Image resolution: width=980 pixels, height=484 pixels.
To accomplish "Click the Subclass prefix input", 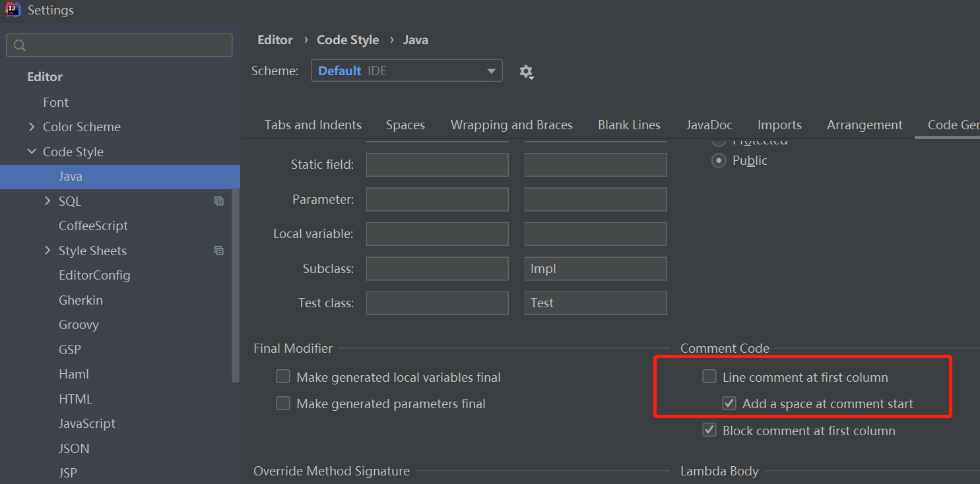I will tap(438, 268).
